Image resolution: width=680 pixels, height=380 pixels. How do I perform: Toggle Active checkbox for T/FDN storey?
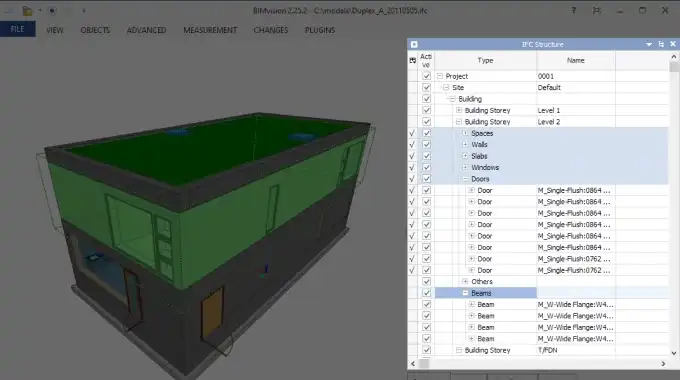click(426, 350)
